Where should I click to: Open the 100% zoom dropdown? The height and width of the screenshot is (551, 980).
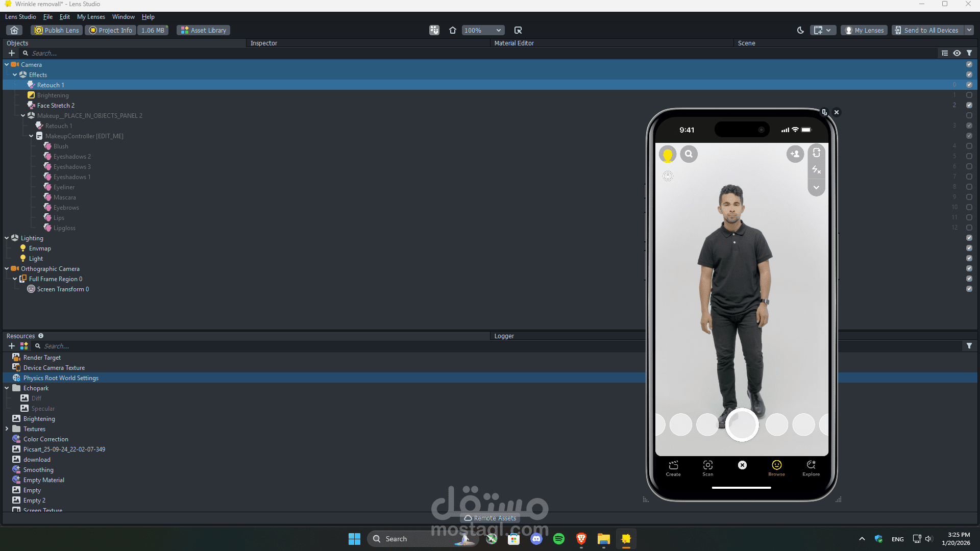pos(483,30)
